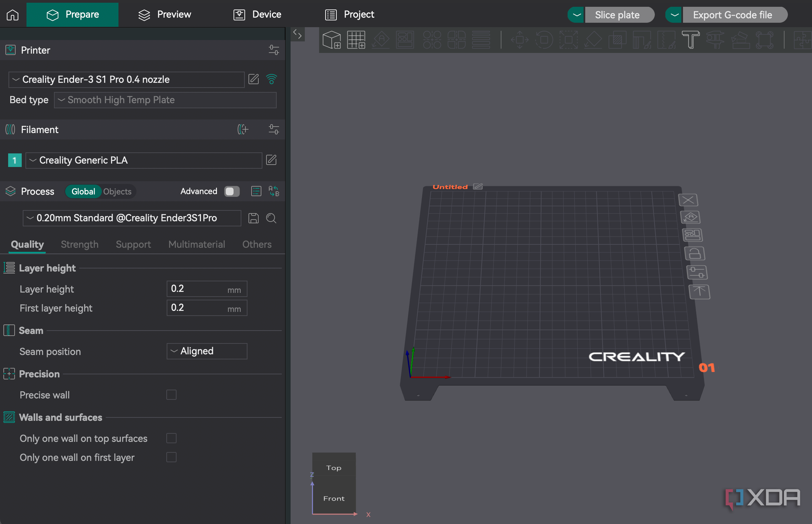
Task: Open the Strength settings tab
Action: (80, 244)
